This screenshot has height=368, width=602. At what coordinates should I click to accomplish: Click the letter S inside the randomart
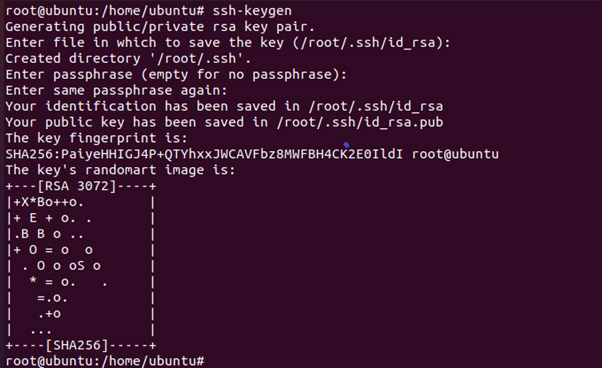point(81,266)
